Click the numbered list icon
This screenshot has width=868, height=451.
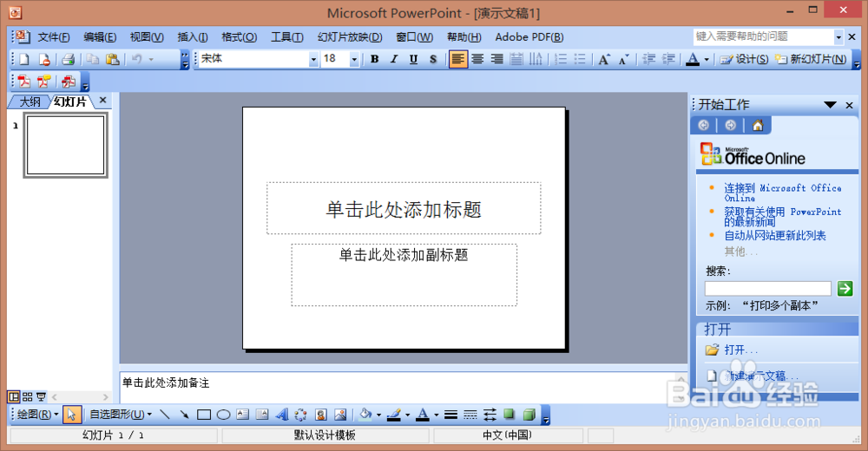[561, 59]
